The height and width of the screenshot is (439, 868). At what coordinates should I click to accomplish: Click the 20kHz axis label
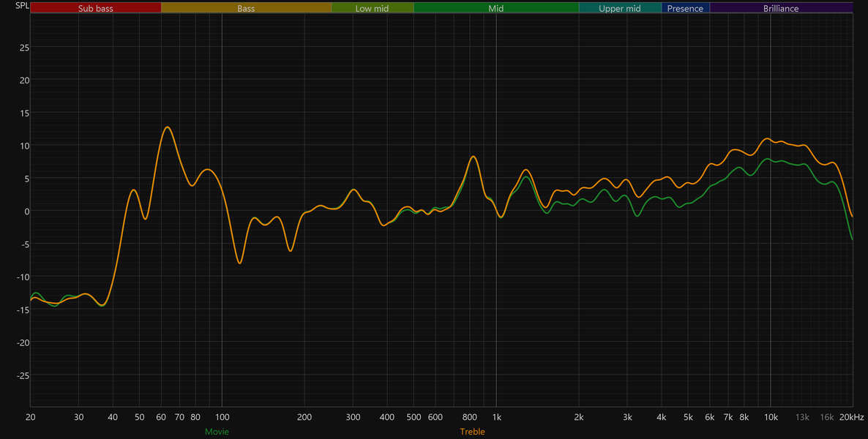pyautogui.click(x=851, y=417)
